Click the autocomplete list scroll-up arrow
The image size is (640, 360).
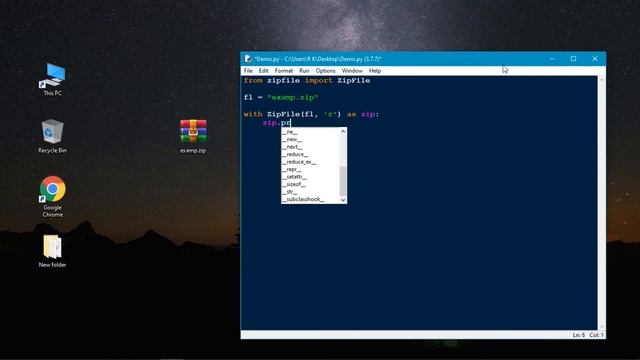(x=343, y=131)
